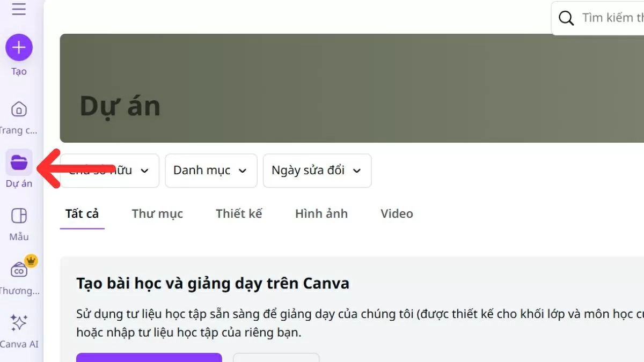The height and width of the screenshot is (362, 644).
Task: Open the Tạo (create) plus icon
Action: (19, 47)
